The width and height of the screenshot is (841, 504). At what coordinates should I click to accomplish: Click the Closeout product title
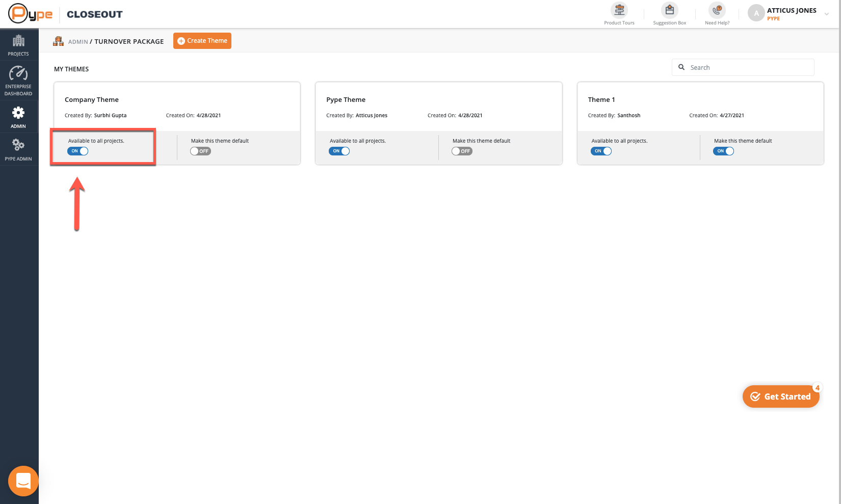(x=95, y=14)
